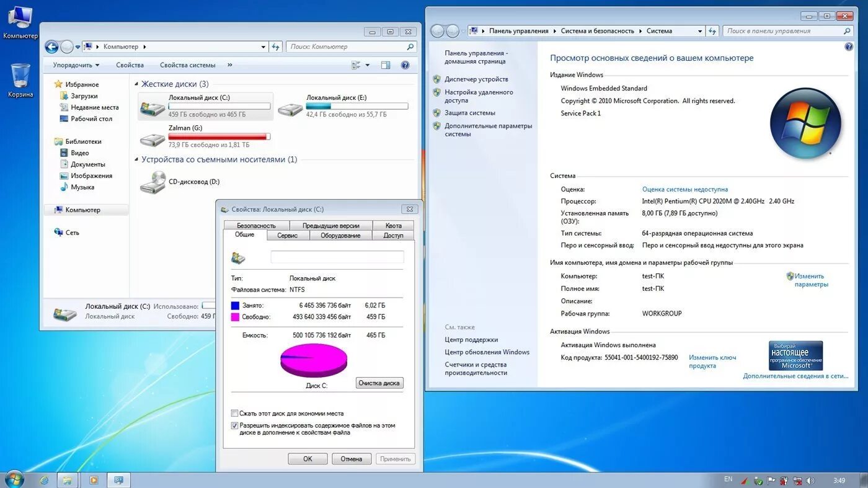868x488 pixels.
Task: Click the drive icon in properties dialog
Action: (238, 257)
